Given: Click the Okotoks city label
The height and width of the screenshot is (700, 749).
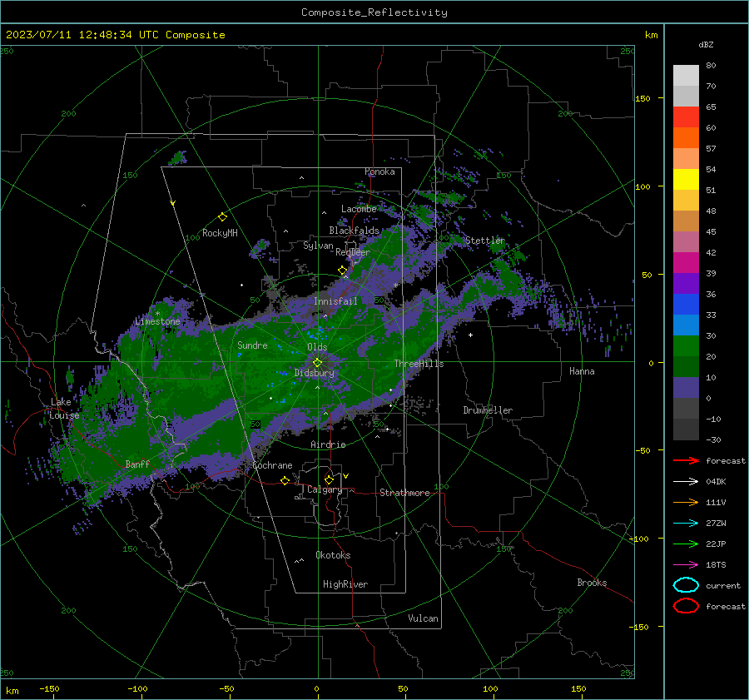Looking at the screenshot, I should tap(333, 555).
